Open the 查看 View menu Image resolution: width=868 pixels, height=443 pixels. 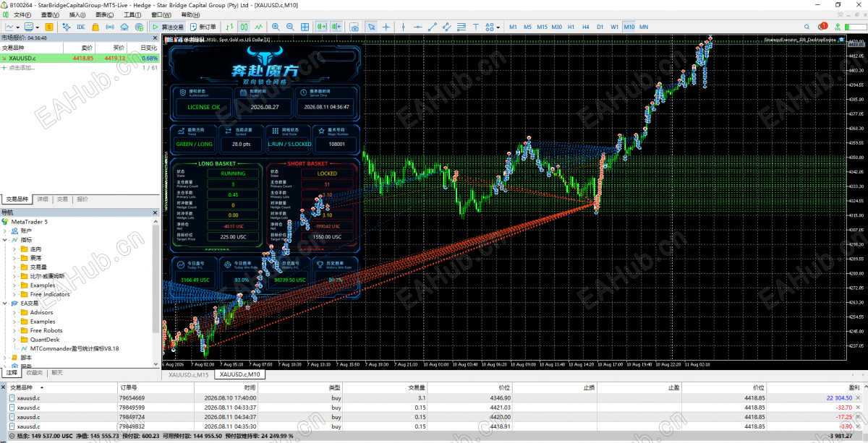tap(51, 14)
